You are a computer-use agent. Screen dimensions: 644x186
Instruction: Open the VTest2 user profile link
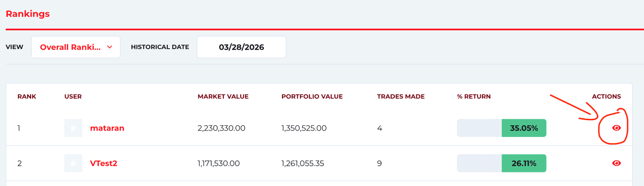pyautogui.click(x=103, y=163)
